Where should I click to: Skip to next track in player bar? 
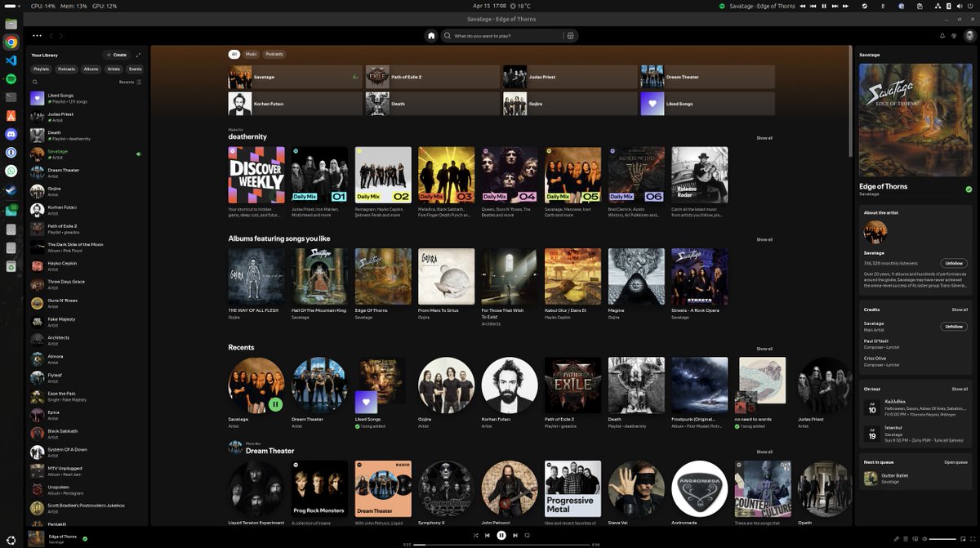click(x=514, y=536)
